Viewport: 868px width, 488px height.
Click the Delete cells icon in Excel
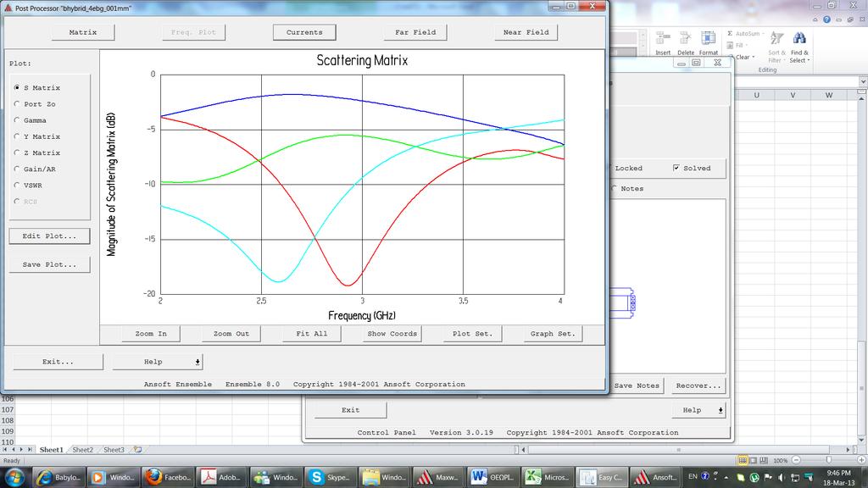pyautogui.click(x=685, y=38)
